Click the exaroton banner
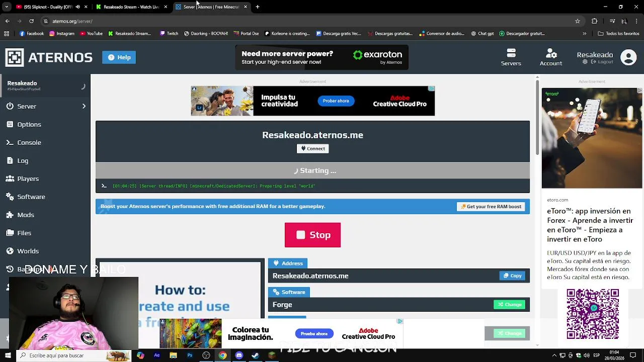This screenshot has height=362, width=644. point(321,57)
